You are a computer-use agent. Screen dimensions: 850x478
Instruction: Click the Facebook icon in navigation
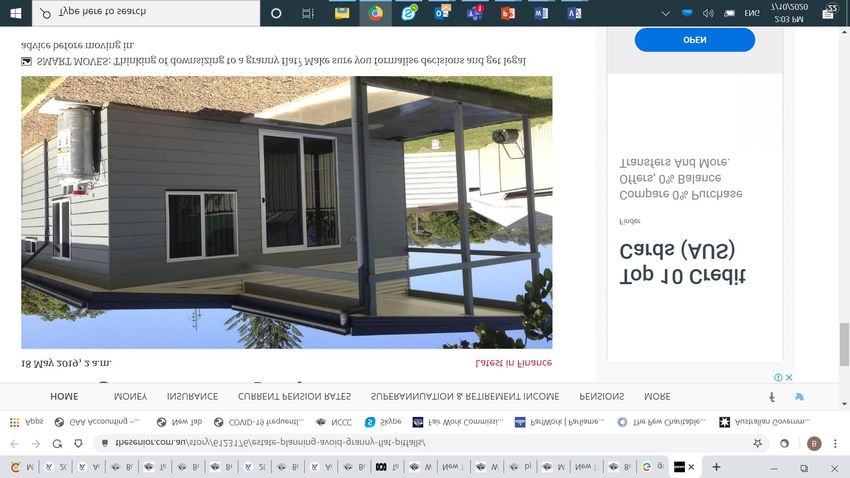[772, 397]
